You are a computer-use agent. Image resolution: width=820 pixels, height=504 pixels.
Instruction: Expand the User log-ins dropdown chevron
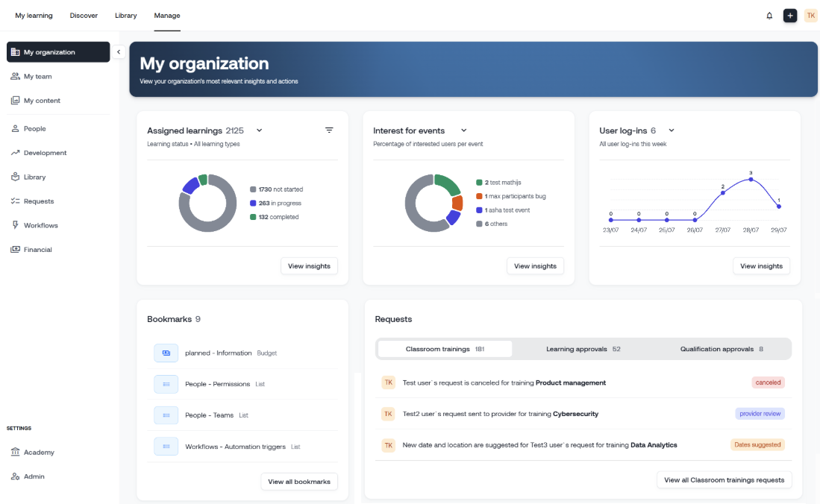[672, 130]
